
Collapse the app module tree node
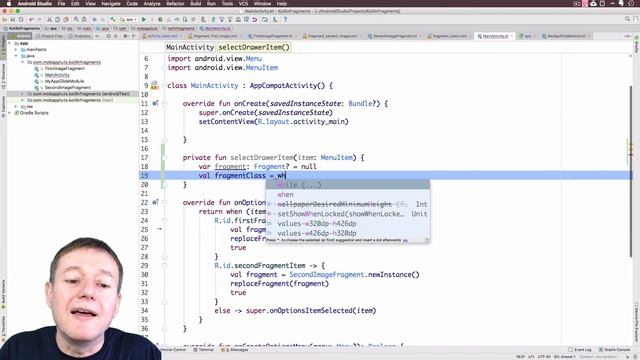(10, 43)
